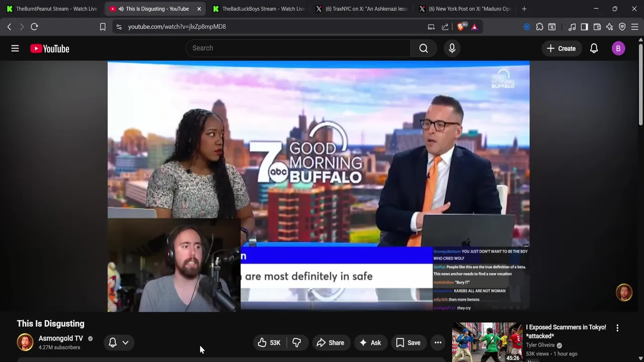Go to YouTube home via the logo

pyautogui.click(x=49, y=48)
